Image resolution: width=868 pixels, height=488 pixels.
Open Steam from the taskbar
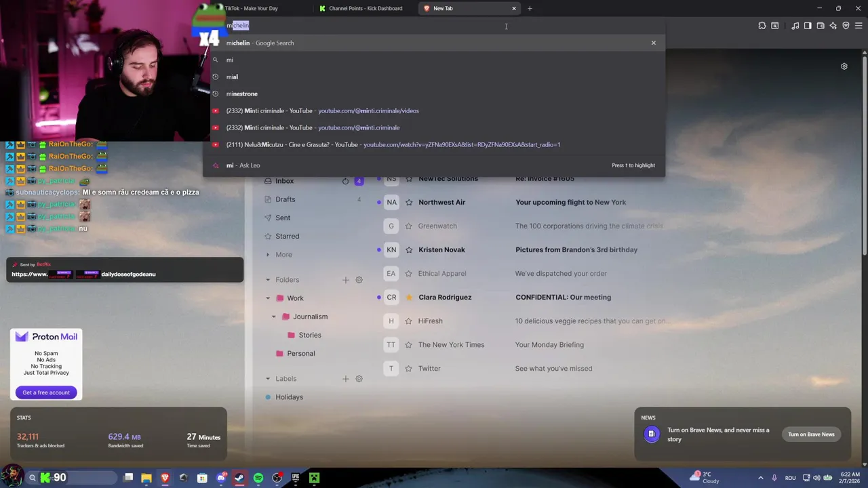(x=239, y=478)
